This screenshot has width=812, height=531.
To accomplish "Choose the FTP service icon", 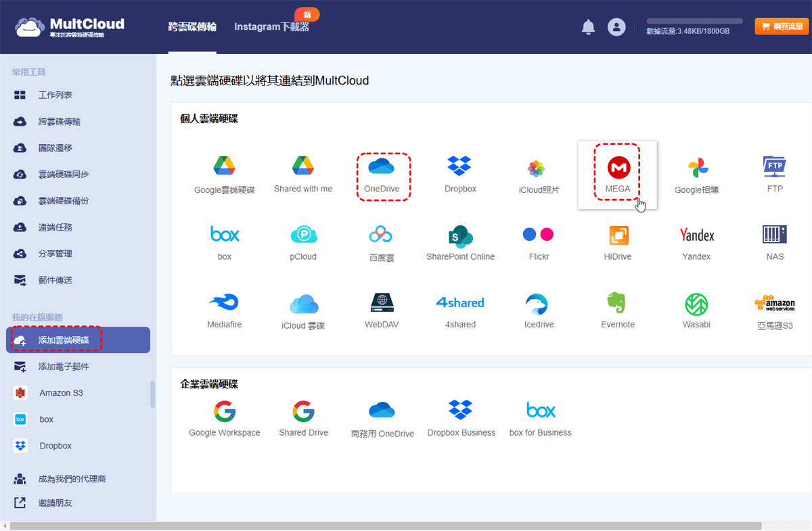I will pyautogui.click(x=775, y=166).
